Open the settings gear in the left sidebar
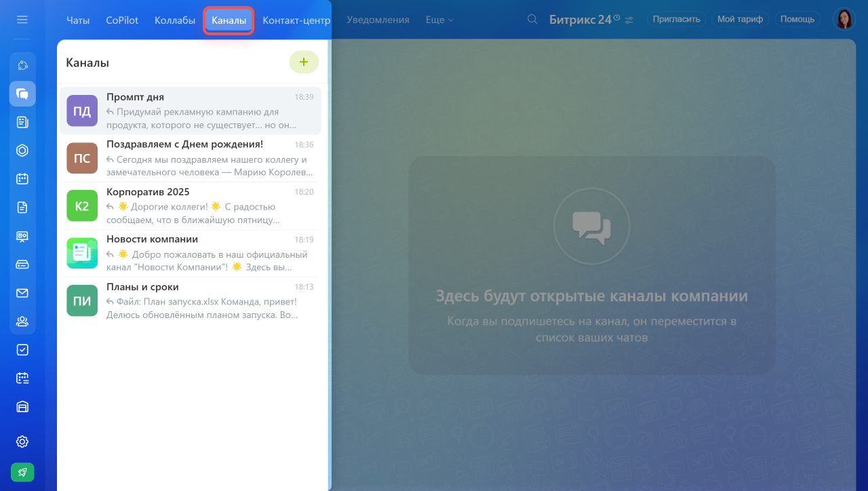Screen dimensions: 868x491 tap(22, 441)
